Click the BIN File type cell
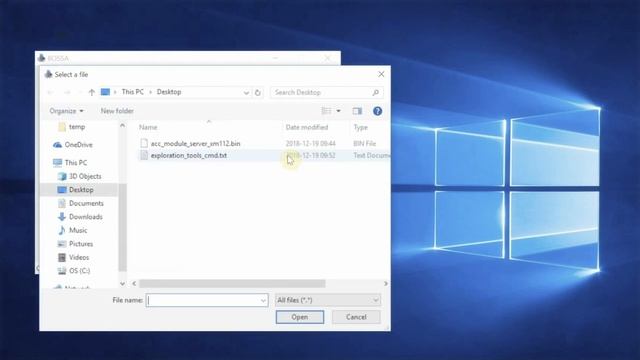This screenshot has height=360, width=640. coord(364,144)
